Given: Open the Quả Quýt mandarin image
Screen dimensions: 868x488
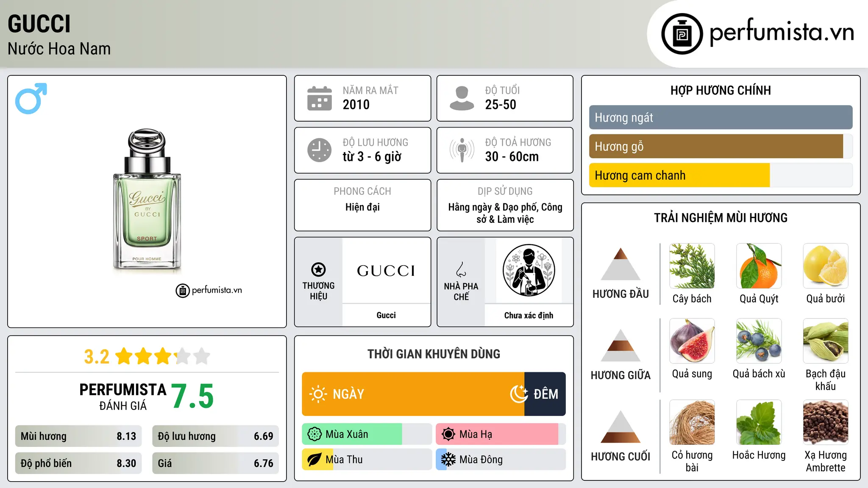Looking at the screenshot, I should pyautogui.click(x=759, y=266).
